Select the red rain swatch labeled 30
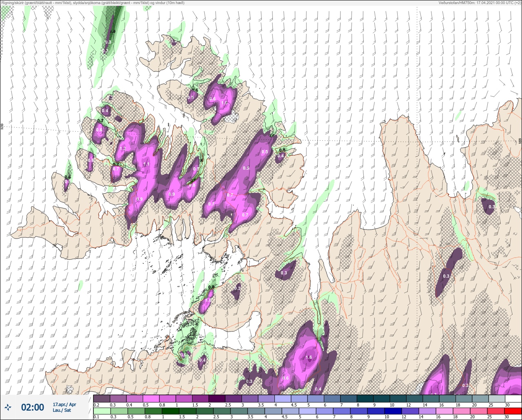This screenshot has width=522, height=420. (x=513, y=411)
